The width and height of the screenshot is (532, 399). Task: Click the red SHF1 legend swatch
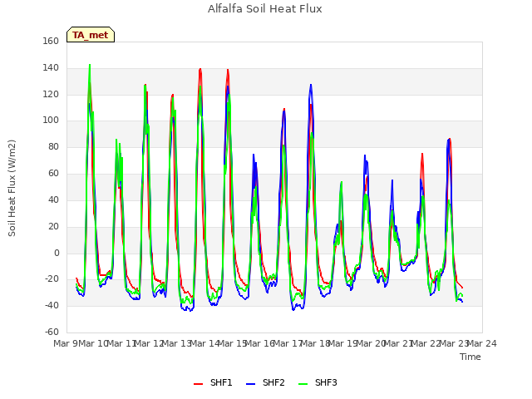pos(198,384)
